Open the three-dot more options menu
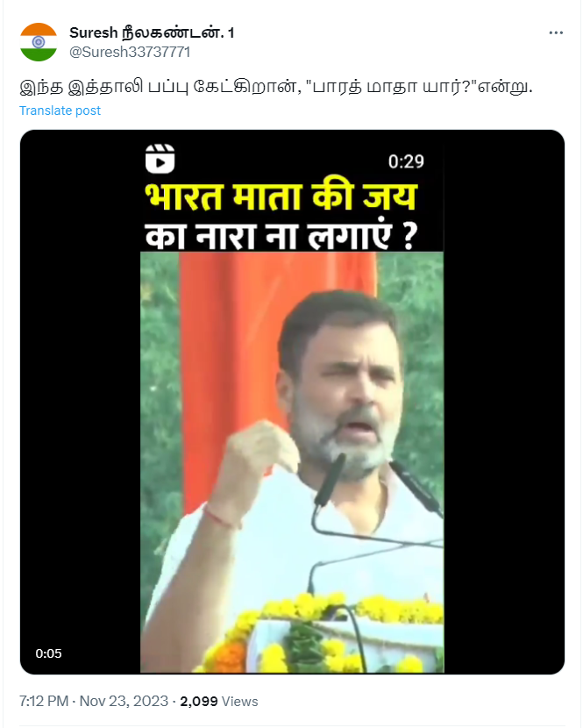Viewport: 583px width, 728px height. tap(556, 33)
